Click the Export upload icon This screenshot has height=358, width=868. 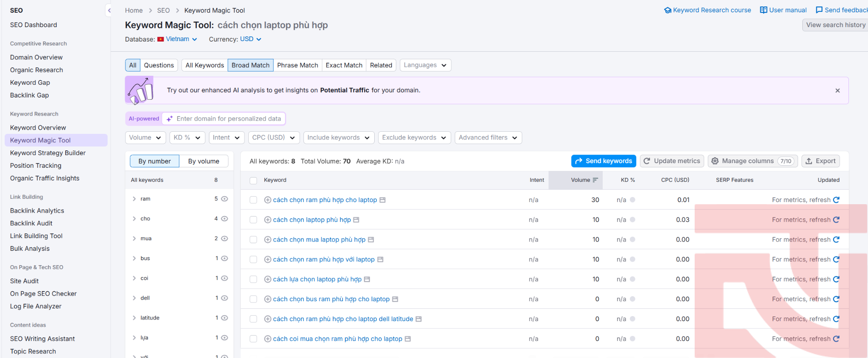coord(809,161)
